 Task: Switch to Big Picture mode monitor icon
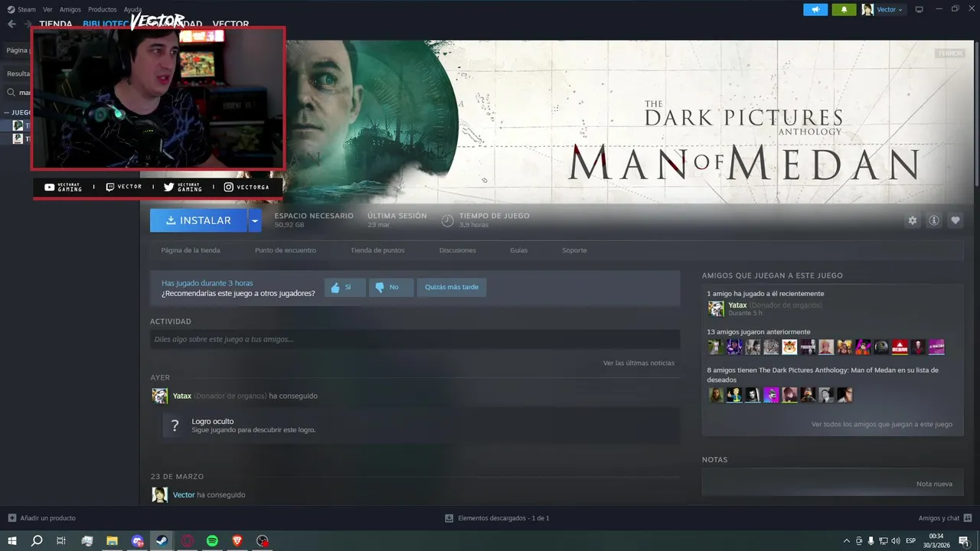click(x=920, y=9)
